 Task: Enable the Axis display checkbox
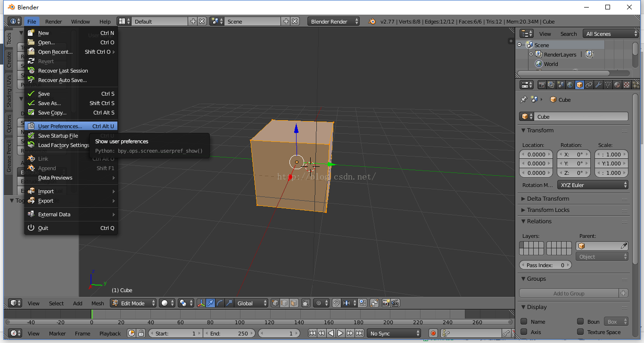pos(524,332)
